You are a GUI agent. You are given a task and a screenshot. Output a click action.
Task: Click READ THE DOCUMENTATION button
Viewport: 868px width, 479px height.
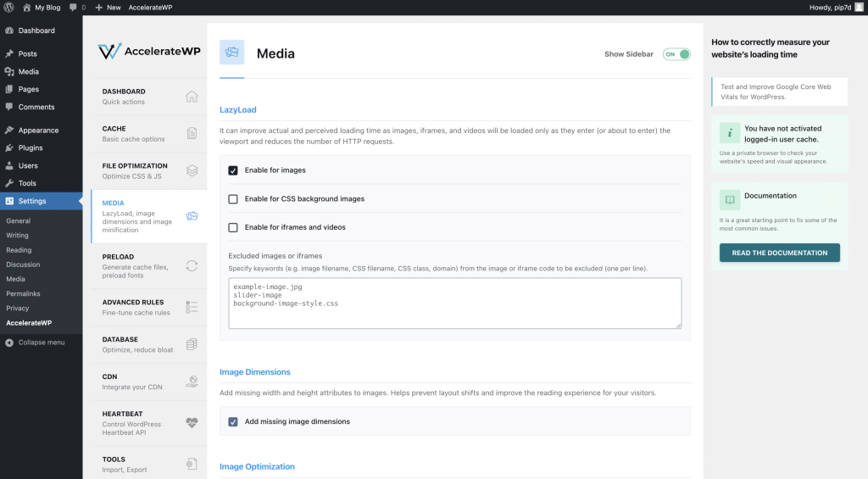click(780, 253)
